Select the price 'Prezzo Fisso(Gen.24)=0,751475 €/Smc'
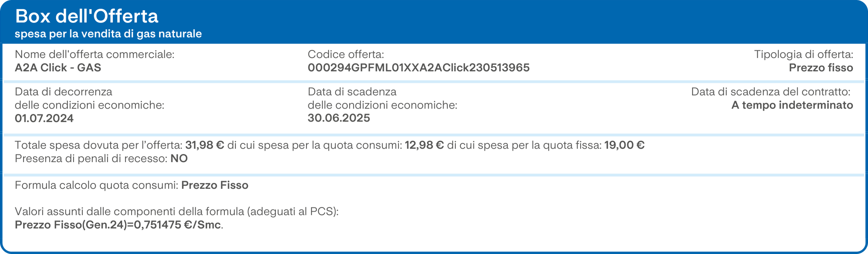 click(x=118, y=225)
